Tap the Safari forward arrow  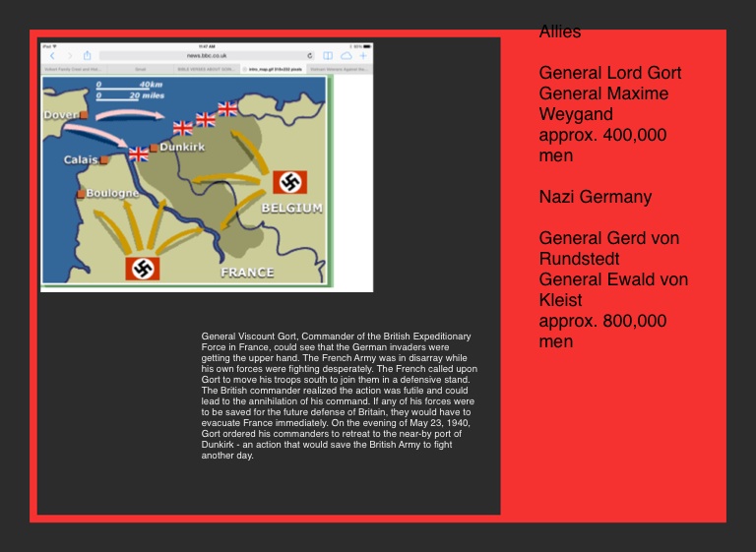(x=69, y=56)
